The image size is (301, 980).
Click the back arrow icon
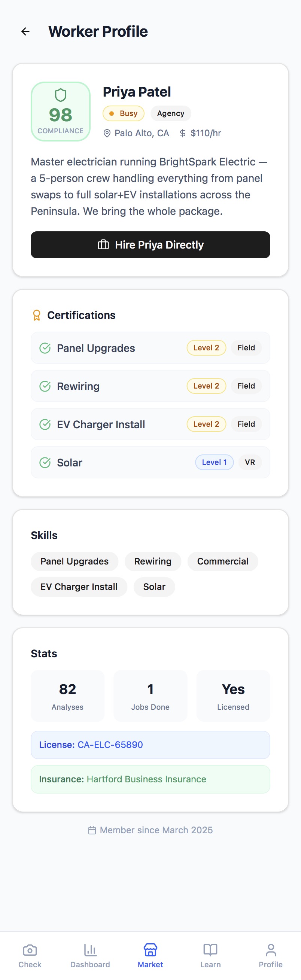click(25, 31)
